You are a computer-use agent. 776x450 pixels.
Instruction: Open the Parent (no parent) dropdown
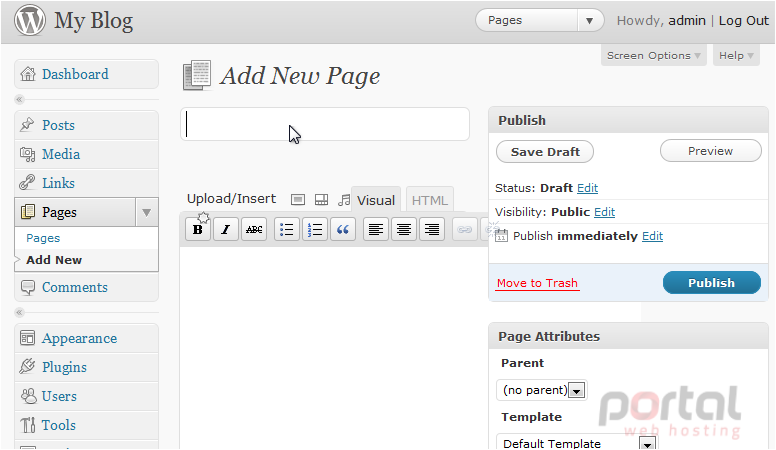point(542,390)
